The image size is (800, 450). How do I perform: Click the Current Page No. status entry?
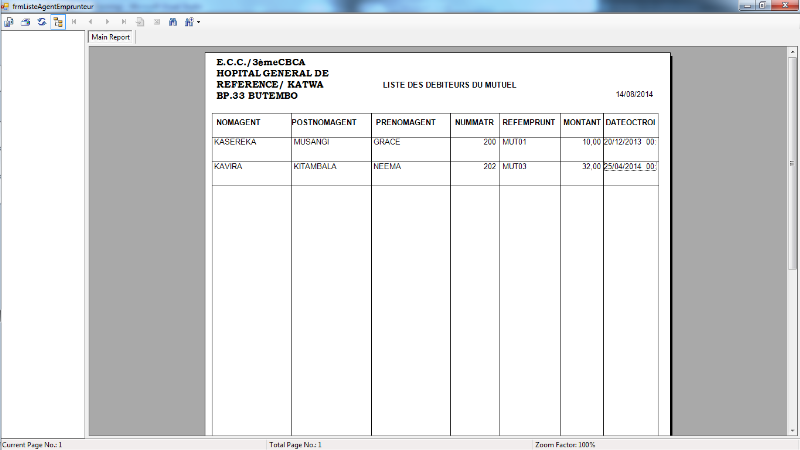pyautogui.click(x=32, y=445)
